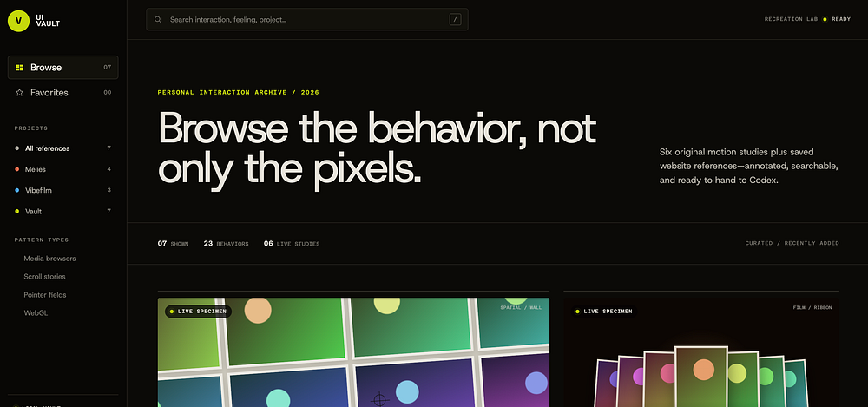Screen dimensions: 868x407
Task: Open the Favorites navigation item
Action: point(63,93)
